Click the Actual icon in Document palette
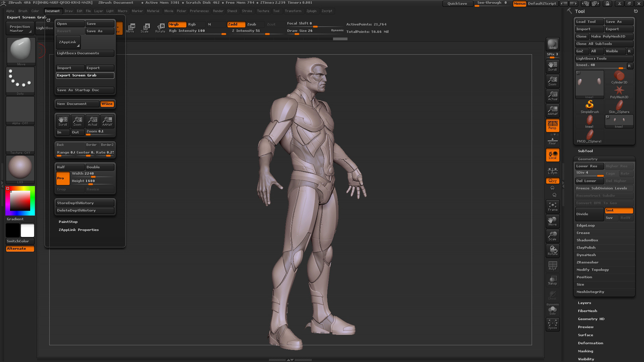Viewport: 644px width, 362px height. pos(92,121)
